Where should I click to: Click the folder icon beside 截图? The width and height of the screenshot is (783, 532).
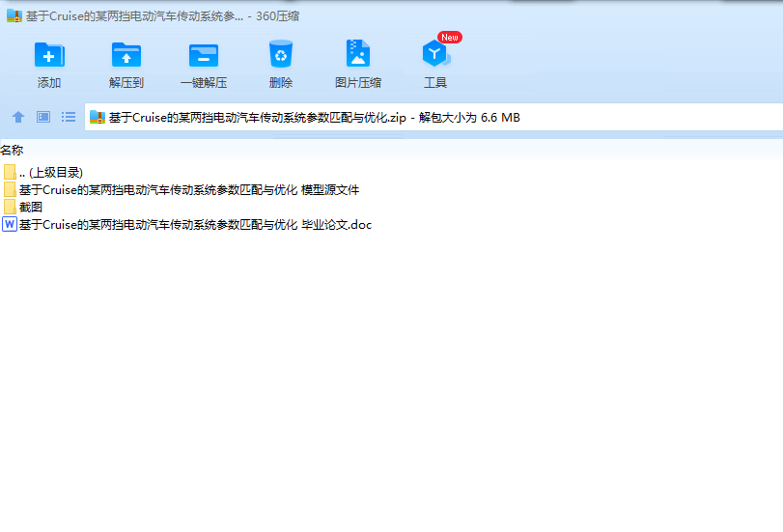coord(10,207)
